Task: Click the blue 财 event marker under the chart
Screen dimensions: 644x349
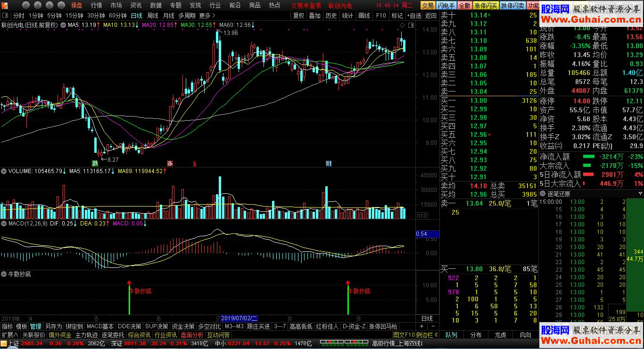Action: (x=329, y=163)
